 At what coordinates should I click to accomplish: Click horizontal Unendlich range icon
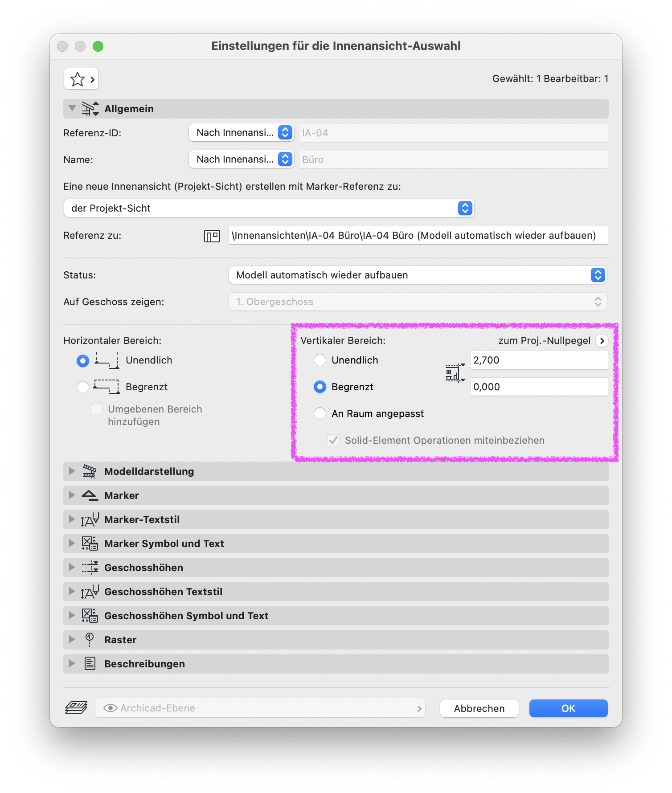107,360
